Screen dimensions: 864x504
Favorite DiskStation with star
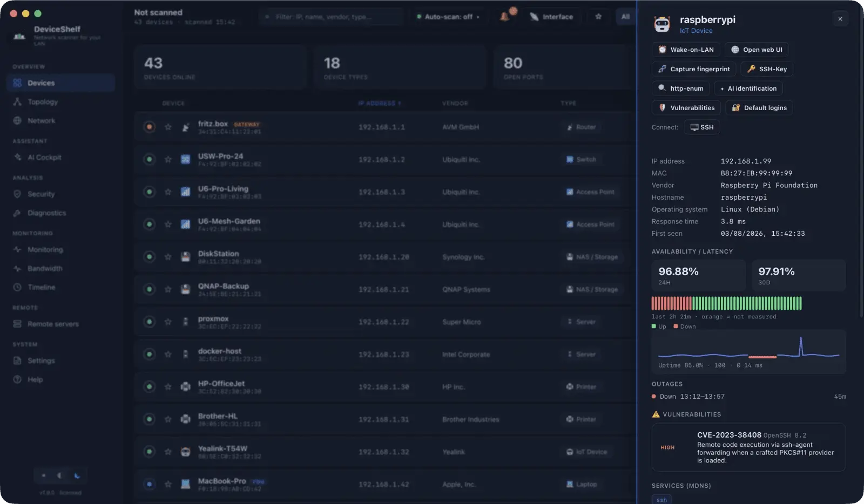(168, 257)
